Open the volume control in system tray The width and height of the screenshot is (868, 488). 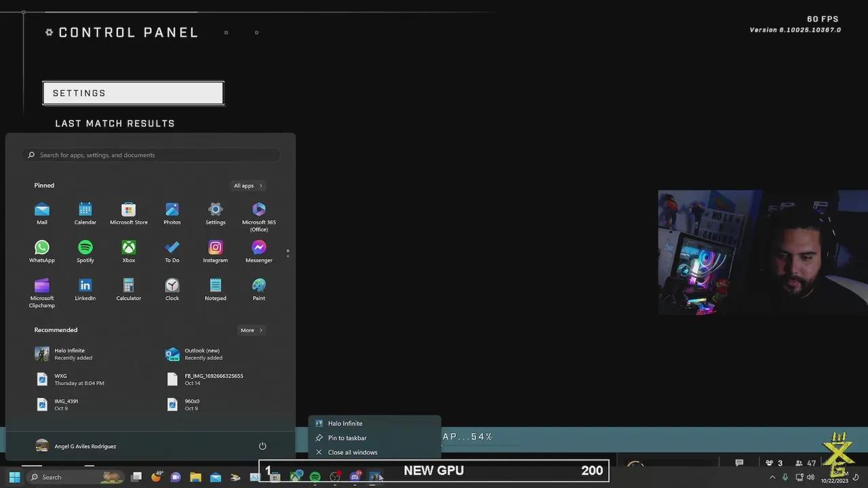pos(810,477)
